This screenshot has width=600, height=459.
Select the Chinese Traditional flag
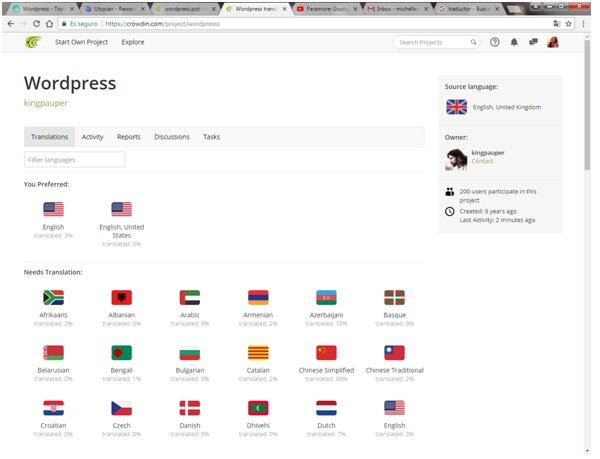coord(395,353)
